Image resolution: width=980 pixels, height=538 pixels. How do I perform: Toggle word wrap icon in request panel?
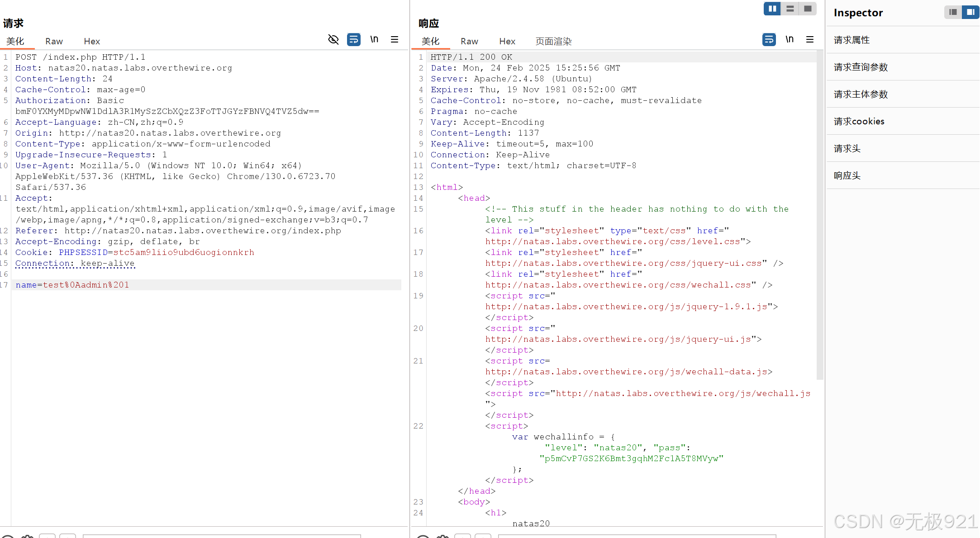click(x=353, y=40)
